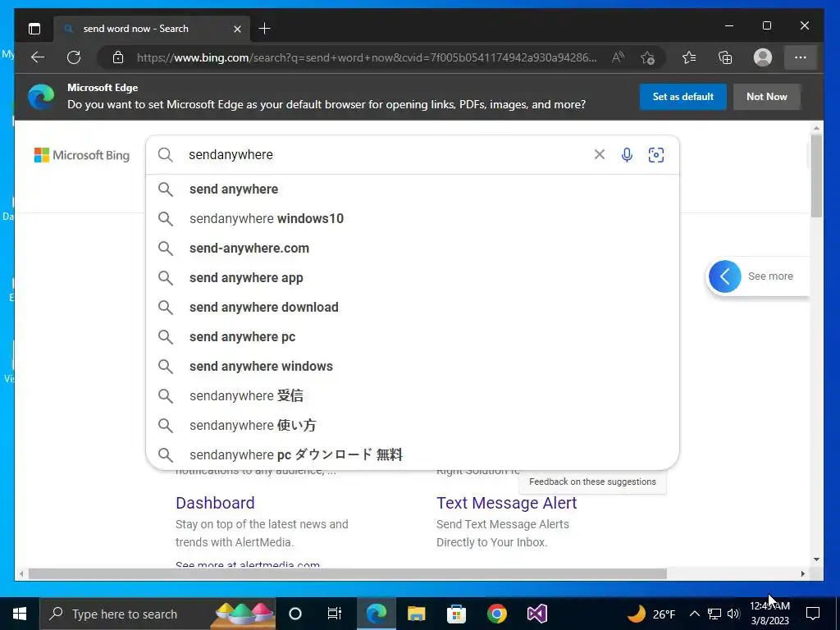Click the taskbar 'Type here to search' box

point(157,614)
